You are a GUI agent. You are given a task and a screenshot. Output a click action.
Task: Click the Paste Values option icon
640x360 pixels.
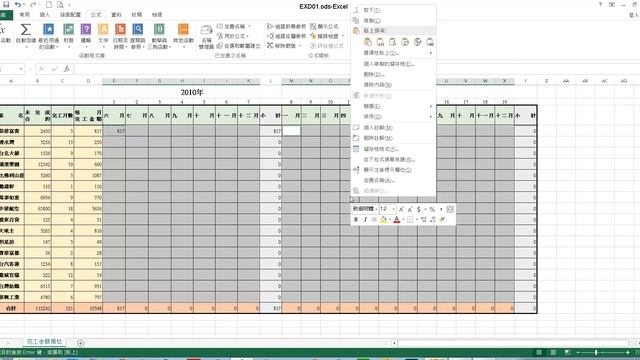[380, 42]
